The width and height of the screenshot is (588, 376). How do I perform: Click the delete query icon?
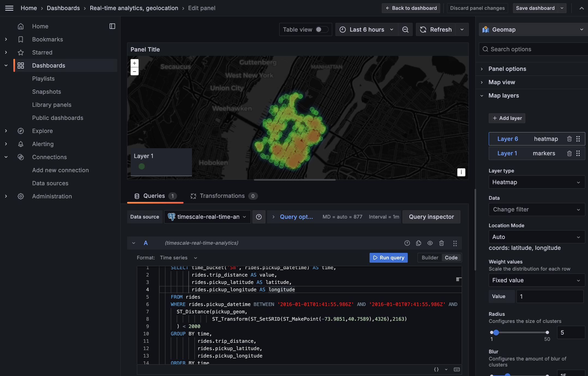pos(442,243)
